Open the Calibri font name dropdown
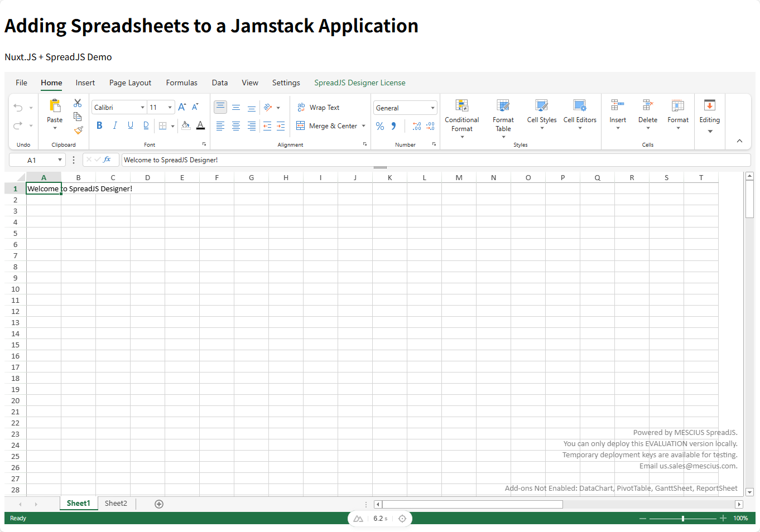This screenshot has height=532, width=760. click(x=119, y=108)
